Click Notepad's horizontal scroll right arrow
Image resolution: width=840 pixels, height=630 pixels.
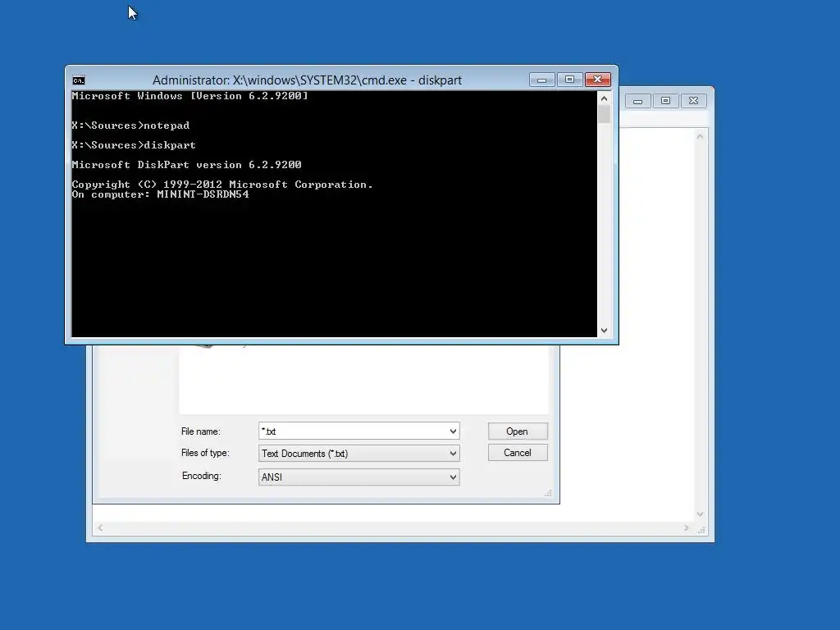coord(687,528)
